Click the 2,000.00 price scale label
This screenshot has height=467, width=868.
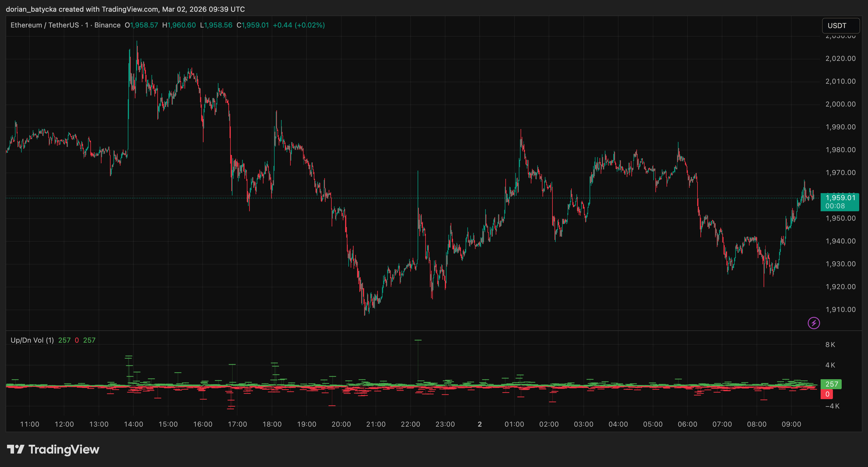[841, 104]
